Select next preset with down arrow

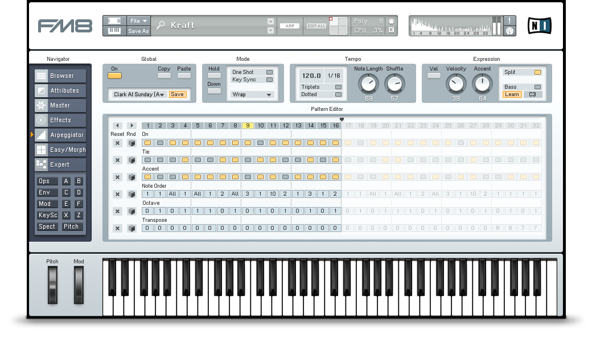[x=270, y=31]
